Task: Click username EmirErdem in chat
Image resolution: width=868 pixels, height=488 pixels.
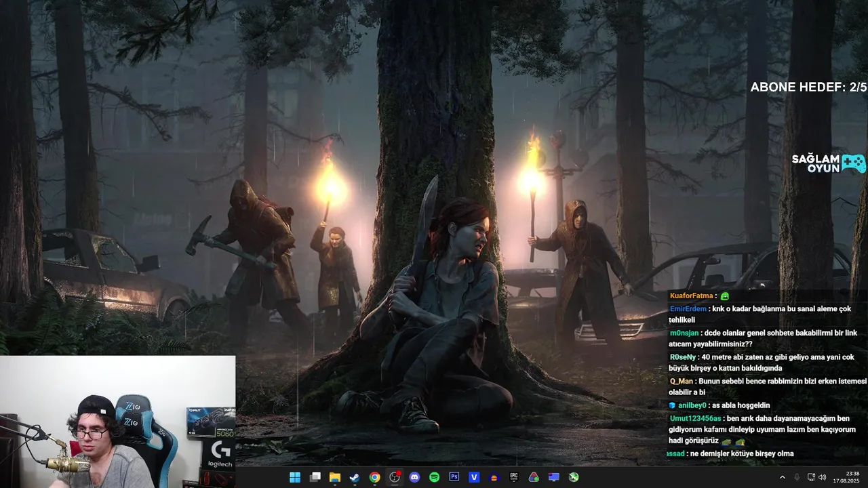Action: click(x=688, y=308)
